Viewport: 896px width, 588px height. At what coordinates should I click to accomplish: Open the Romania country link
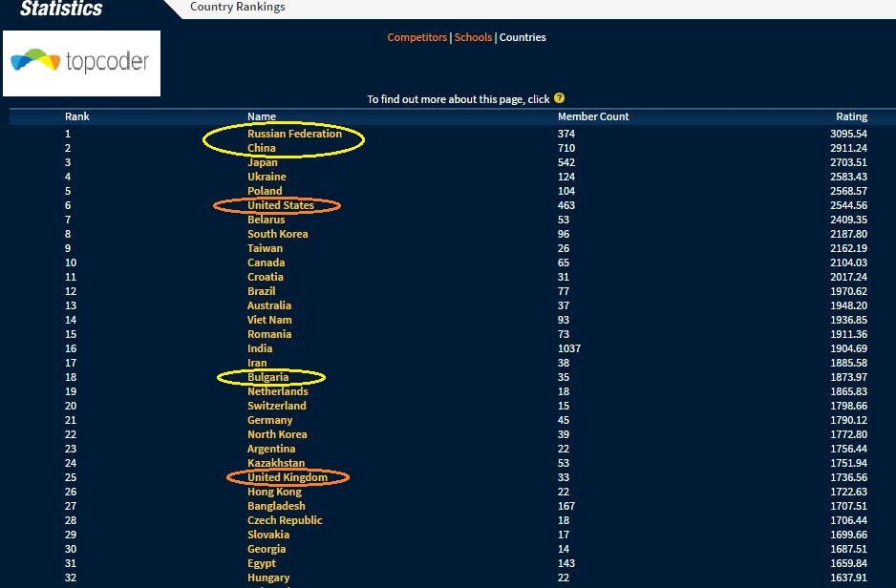(269, 334)
